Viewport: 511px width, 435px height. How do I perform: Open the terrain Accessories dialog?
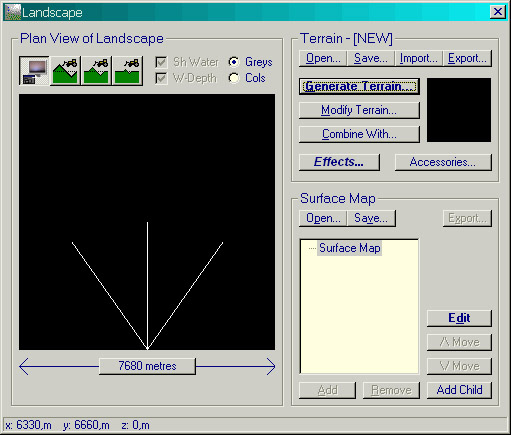pos(443,162)
